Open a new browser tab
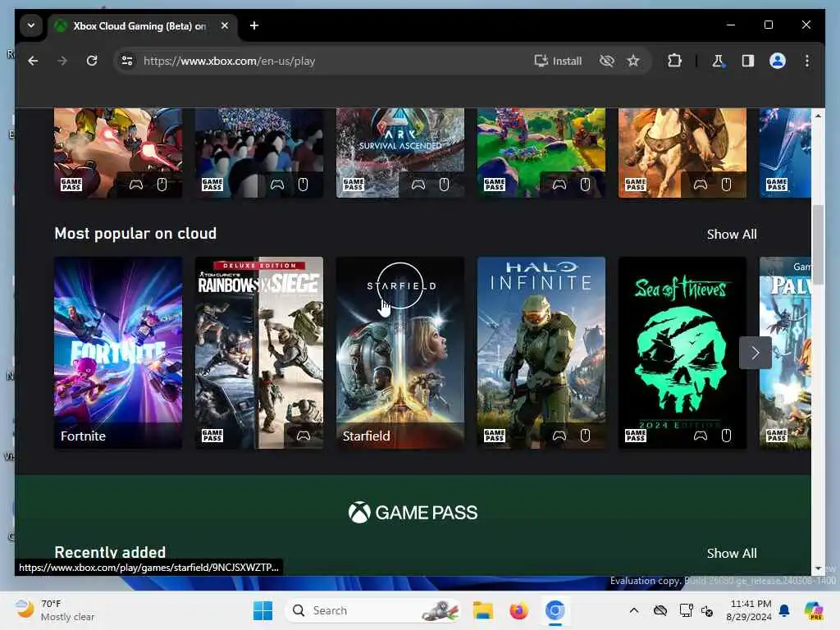 pyautogui.click(x=254, y=25)
